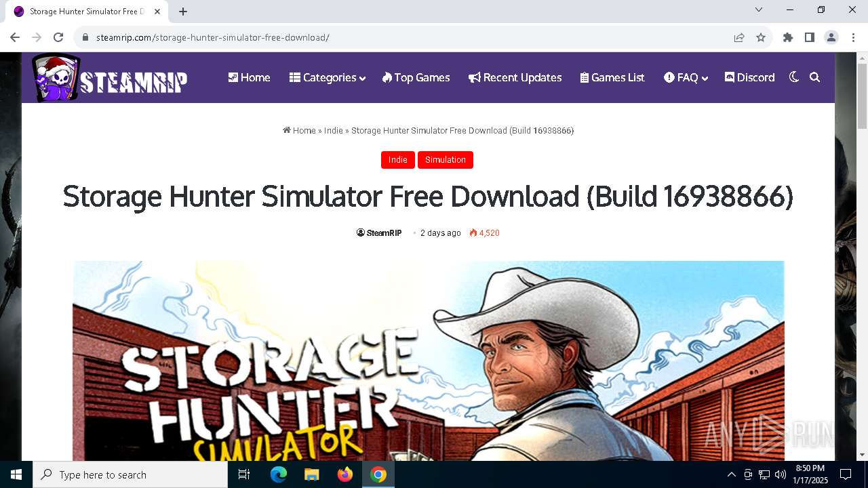Toggle dark mode moon icon
The height and width of the screenshot is (488, 868).
[794, 77]
